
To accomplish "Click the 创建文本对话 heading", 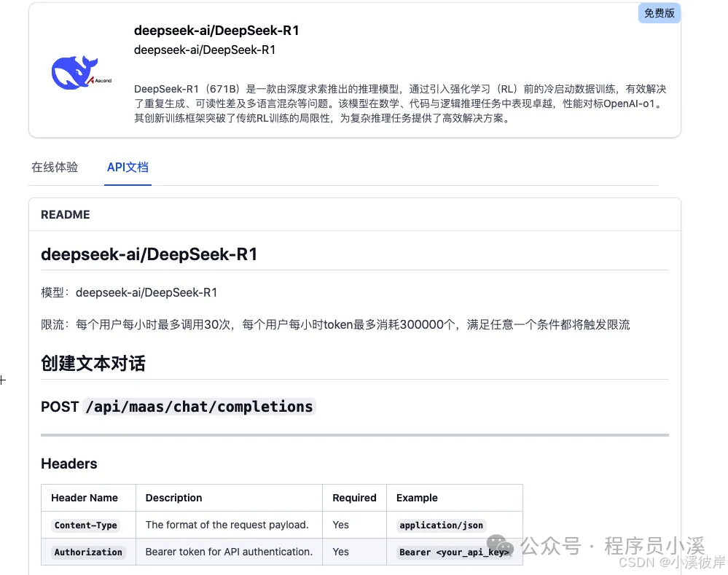I will tap(93, 363).
